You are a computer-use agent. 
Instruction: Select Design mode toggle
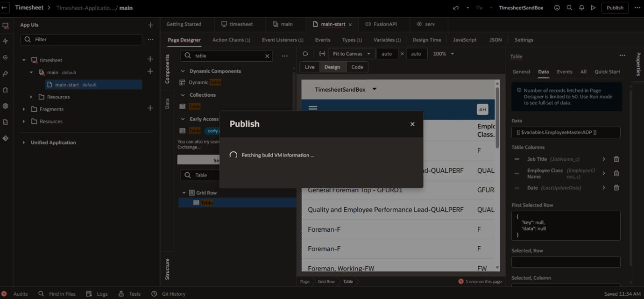[x=333, y=67]
